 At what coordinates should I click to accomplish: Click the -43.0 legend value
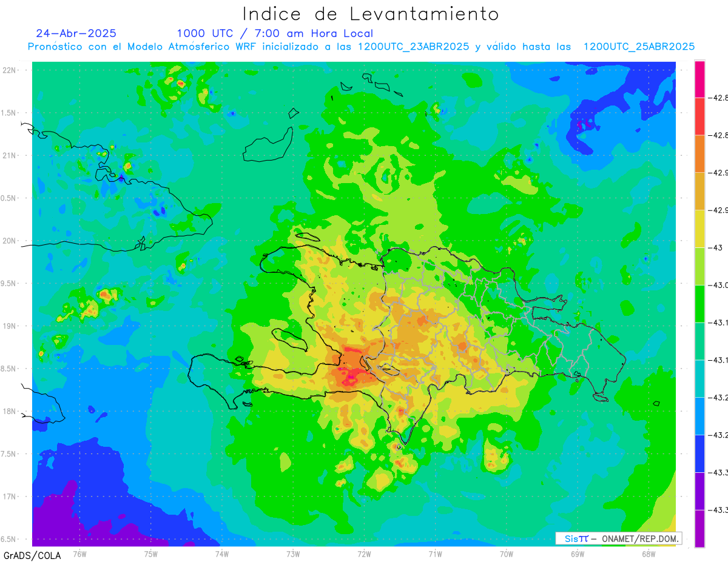719,285
